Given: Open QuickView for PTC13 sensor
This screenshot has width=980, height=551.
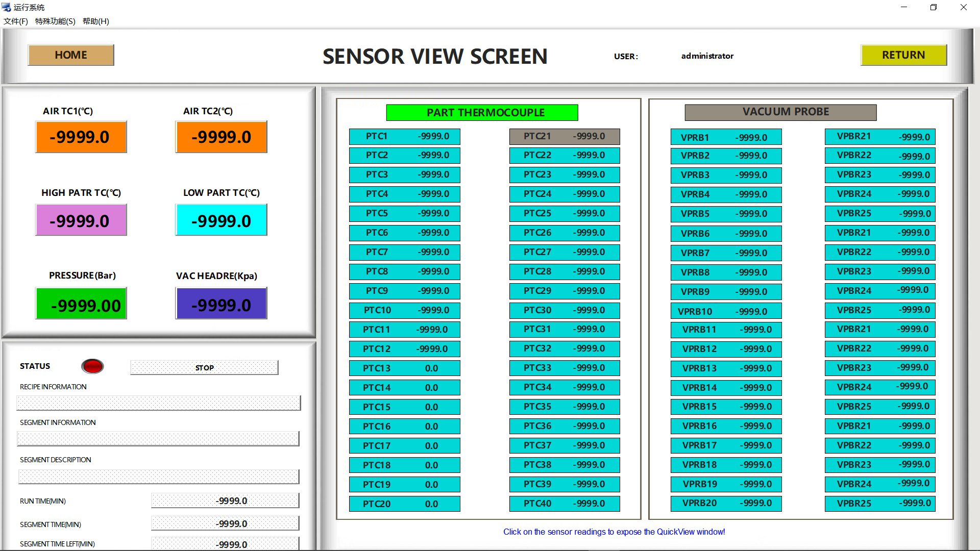Looking at the screenshot, I should coord(404,368).
